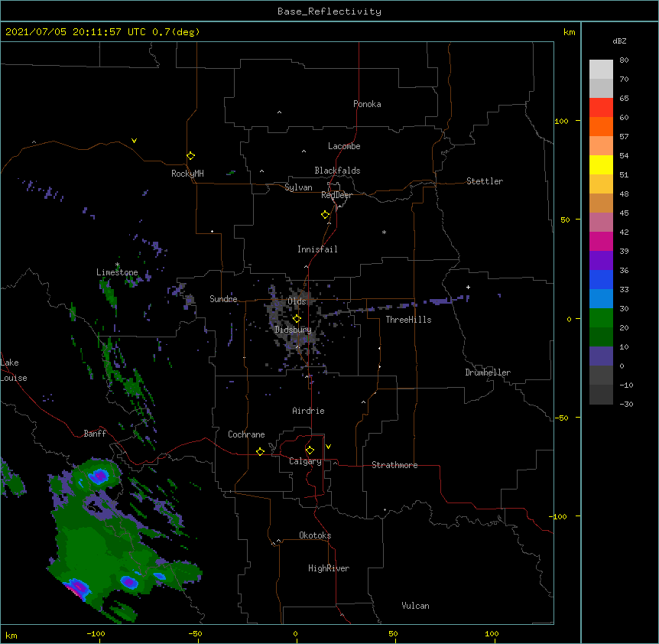
Task: Select the Stettler label
Action: [x=485, y=181]
